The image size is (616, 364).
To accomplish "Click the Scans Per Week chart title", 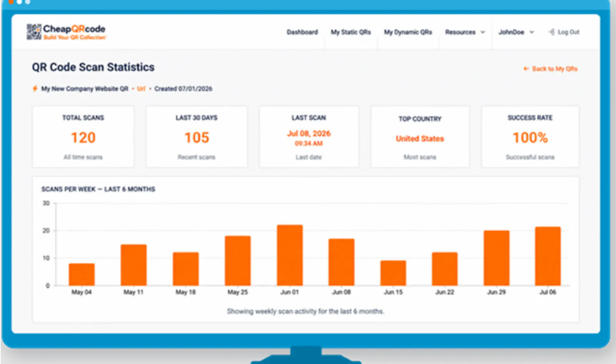I will click(x=98, y=189).
